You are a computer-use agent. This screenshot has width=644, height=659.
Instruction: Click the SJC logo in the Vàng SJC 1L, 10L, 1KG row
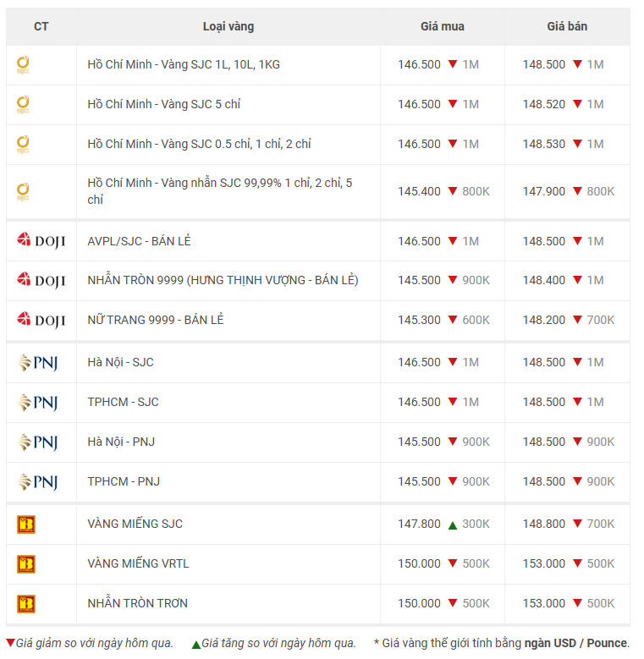click(x=24, y=64)
